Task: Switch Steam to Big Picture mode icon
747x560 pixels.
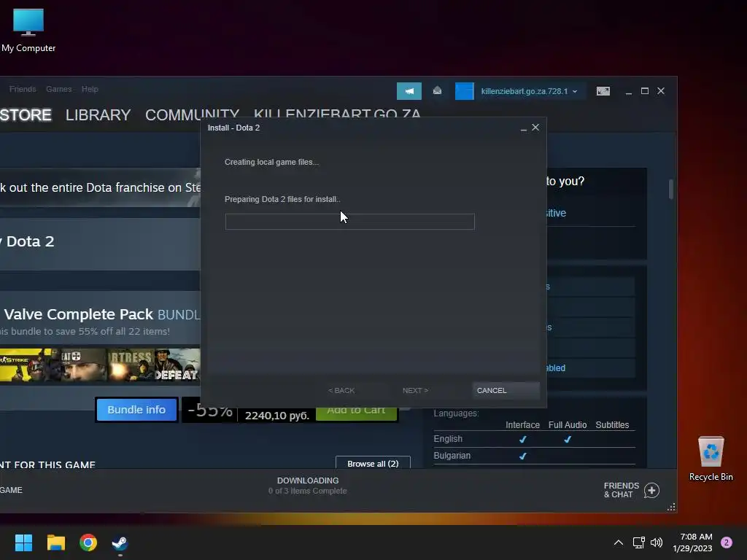Action: [603, 91]
